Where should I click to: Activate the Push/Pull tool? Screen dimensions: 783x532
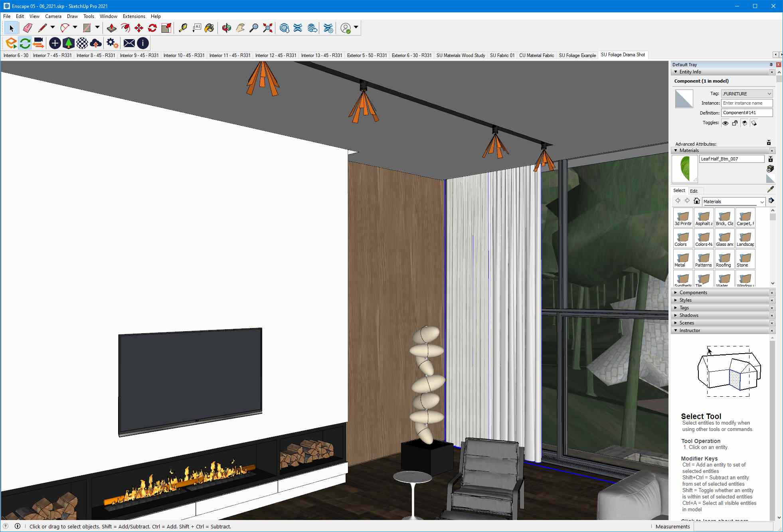111,28
